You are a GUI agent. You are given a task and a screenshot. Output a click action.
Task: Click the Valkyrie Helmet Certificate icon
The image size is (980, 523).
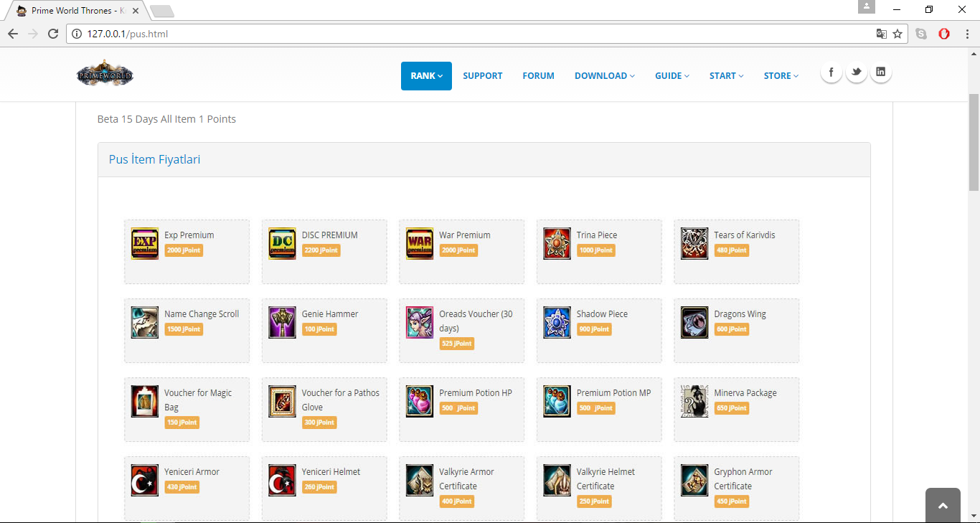click(x=557, y=480)
